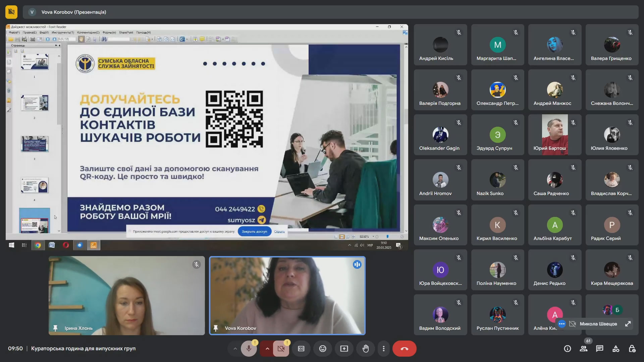Click Word icon in shared taskbar

pos(52,245)
